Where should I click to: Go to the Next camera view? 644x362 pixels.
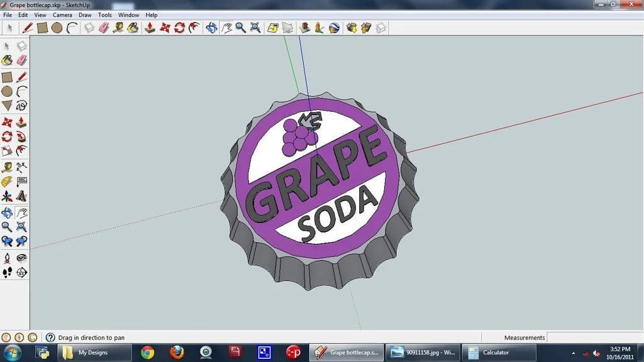pos(21,241)
